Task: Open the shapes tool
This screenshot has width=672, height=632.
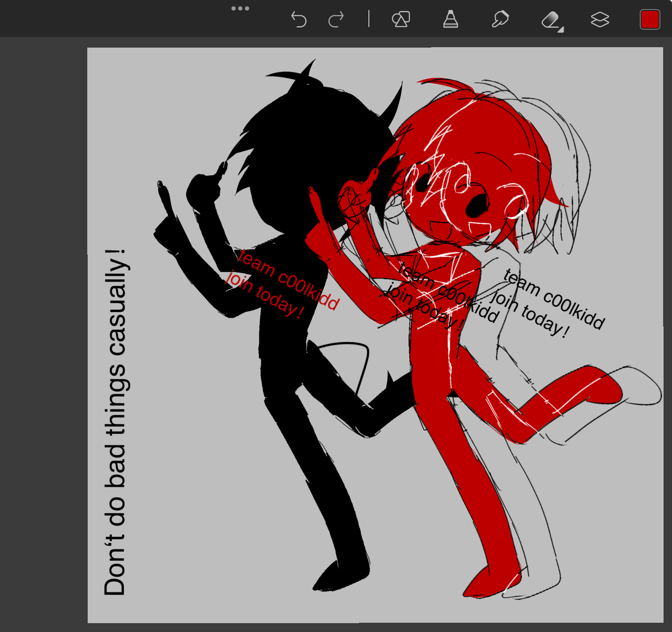Action: [x=401, y=19]
